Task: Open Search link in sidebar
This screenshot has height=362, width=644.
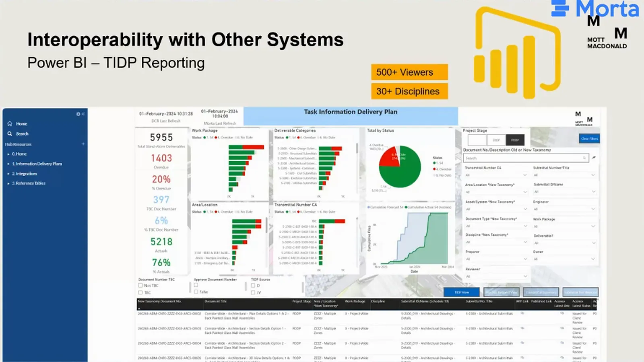Action: coord(22,134)
